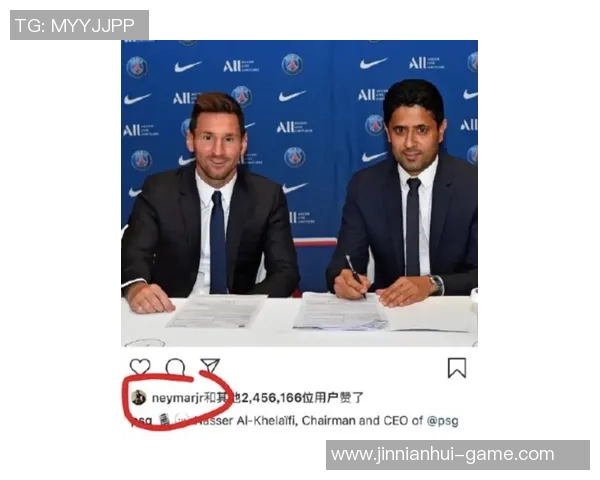600x480 pixels.
Task: Click the small emoji after psg in caption
Action: pyautogui.click(x=165, y=420)
